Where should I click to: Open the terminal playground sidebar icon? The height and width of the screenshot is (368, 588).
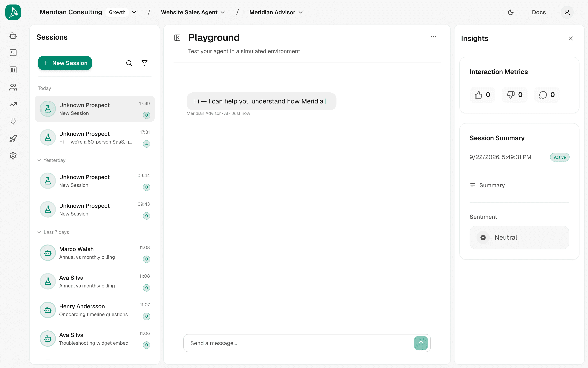pos(13,53)
